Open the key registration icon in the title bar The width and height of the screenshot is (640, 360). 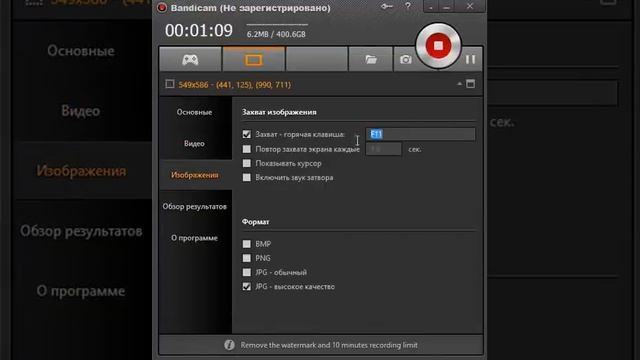387,6
